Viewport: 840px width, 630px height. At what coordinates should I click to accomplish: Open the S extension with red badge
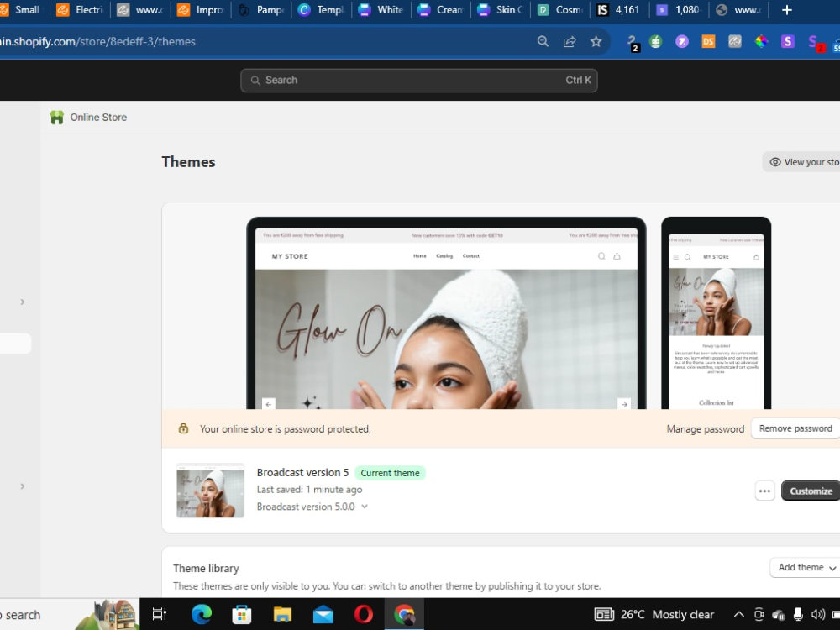[815, 42]
